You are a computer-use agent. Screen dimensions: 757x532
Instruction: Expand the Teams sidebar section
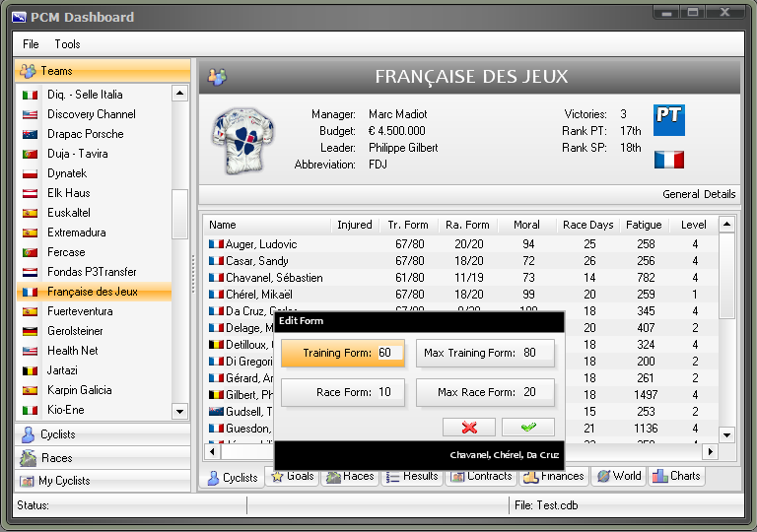click(103, 71)
